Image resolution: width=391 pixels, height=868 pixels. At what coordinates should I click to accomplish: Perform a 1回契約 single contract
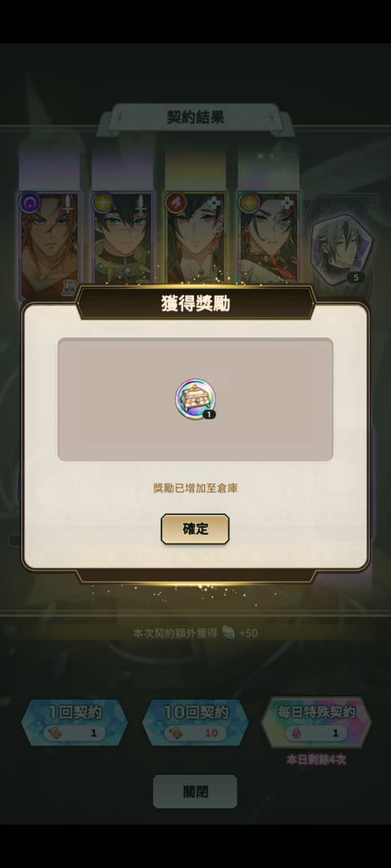74,722
